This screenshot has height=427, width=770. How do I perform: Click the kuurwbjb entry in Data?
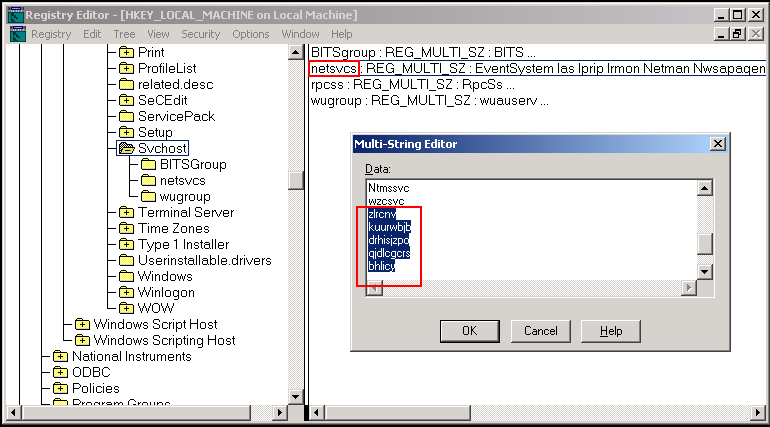click(x=389, y=227)
